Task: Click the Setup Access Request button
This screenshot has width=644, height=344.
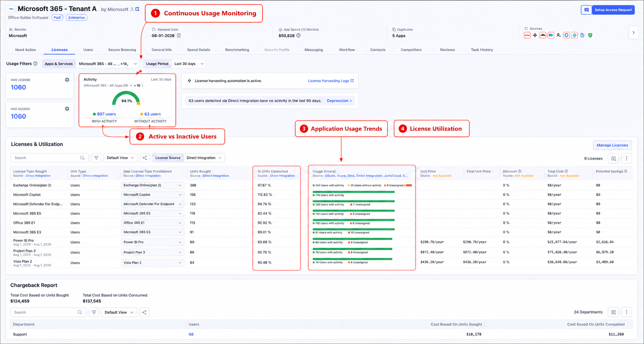Action: (x=613, y=10)
